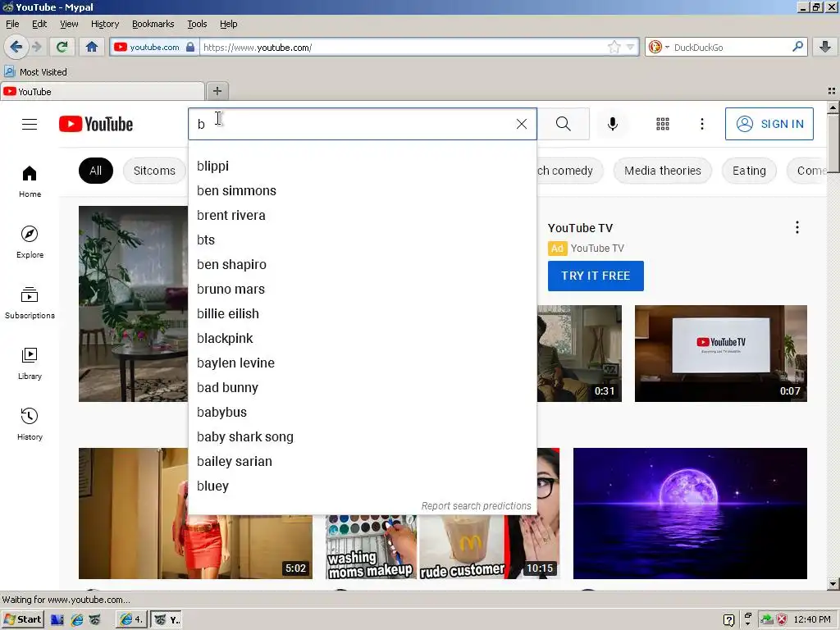Open the Windows Start button
The image size is (840, 630).
(x=23, y=619)
